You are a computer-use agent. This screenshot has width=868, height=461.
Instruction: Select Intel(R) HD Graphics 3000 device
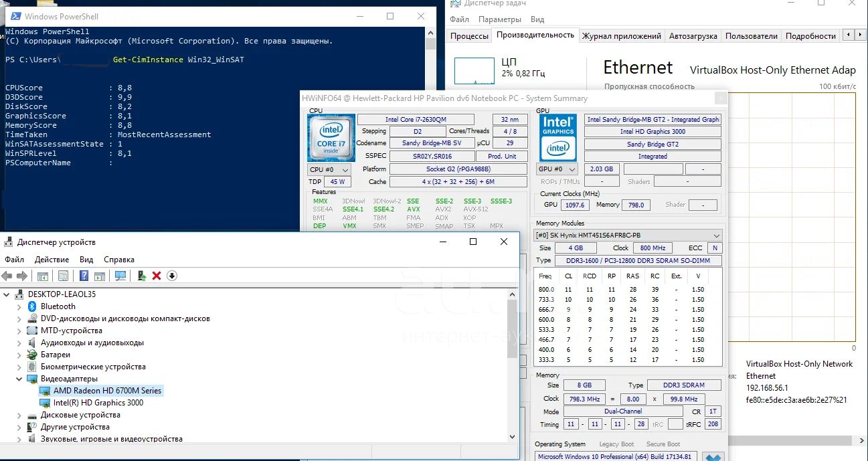click(x=98, y=403)
